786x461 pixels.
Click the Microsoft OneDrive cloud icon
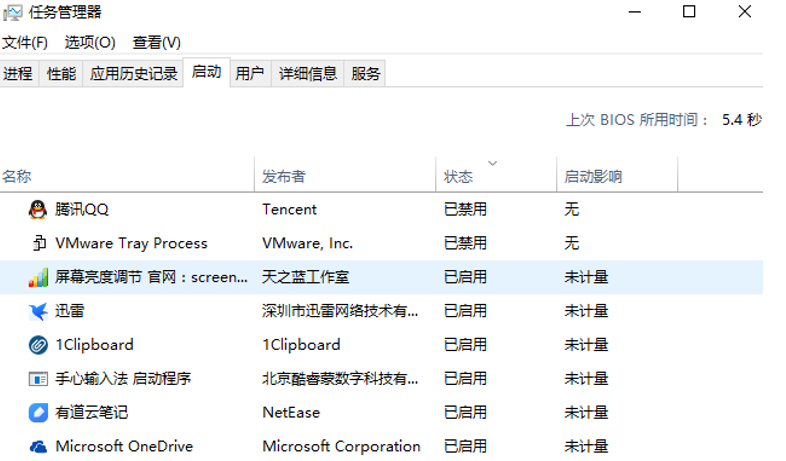pos(38,446)
